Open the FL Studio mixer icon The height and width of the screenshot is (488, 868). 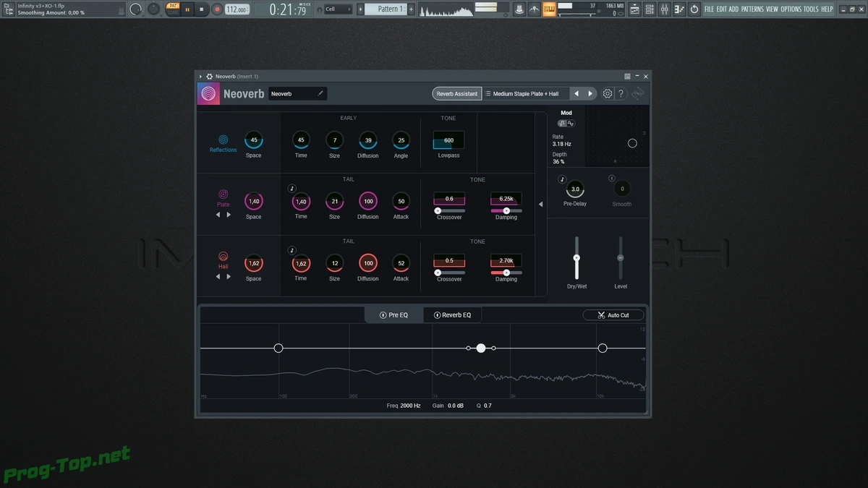click(x=665, y=9)
